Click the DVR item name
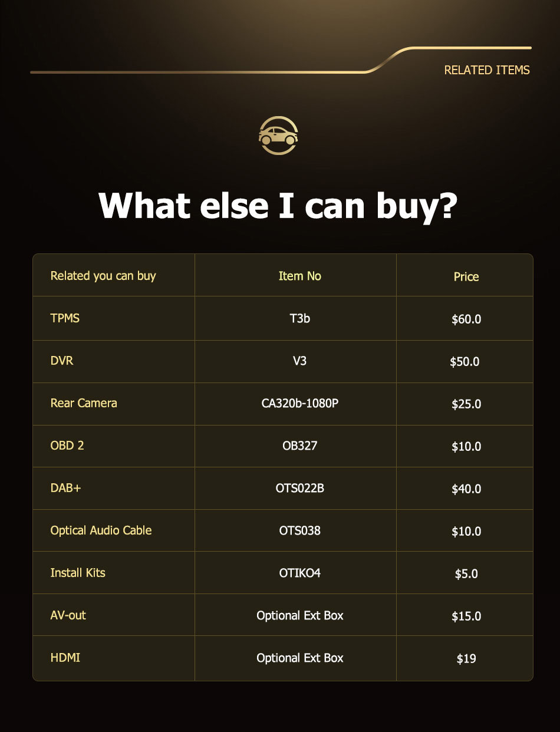 [x=62, y=361]
